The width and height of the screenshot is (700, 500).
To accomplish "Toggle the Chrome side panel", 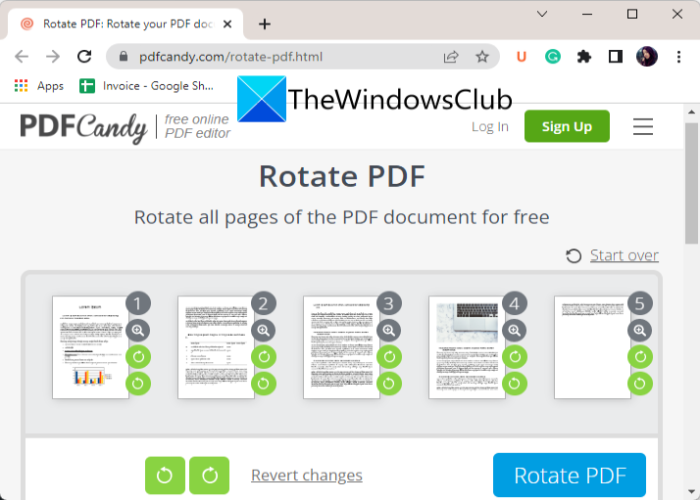I will (615, 57).
